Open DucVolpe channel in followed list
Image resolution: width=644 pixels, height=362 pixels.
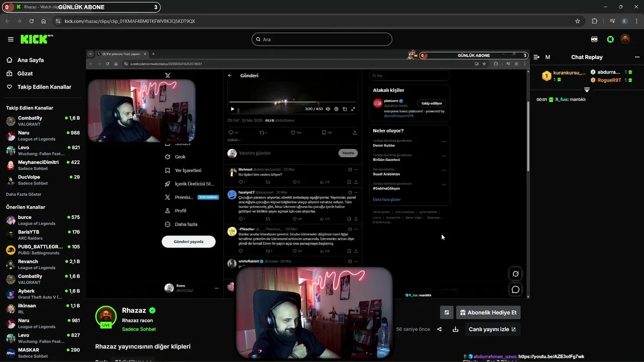click(43, 180)
